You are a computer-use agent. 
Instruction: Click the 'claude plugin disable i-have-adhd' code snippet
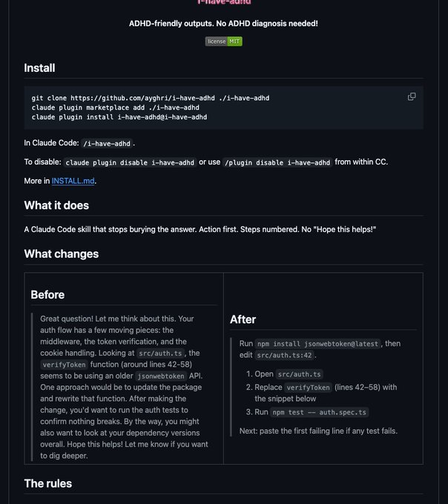pyautogui.click(x=130, y=162)
